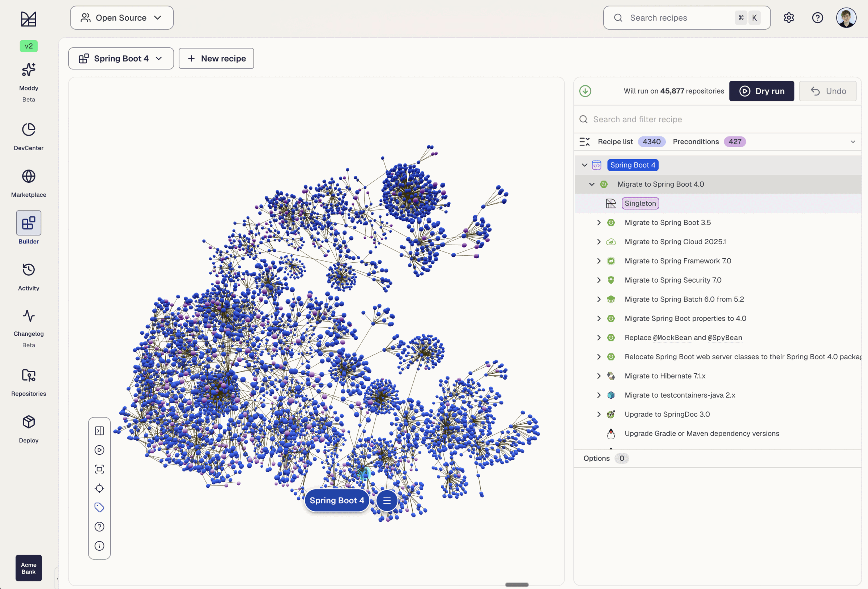Open Changelog in sidebar
The image size is (868, 589).
tap(28, 328)
